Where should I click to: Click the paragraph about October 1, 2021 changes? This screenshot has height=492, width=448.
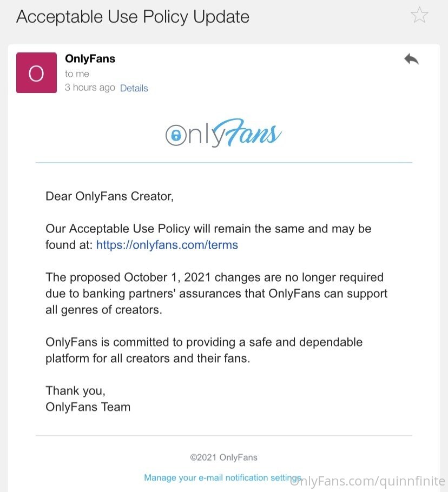(x=216, y=294)
